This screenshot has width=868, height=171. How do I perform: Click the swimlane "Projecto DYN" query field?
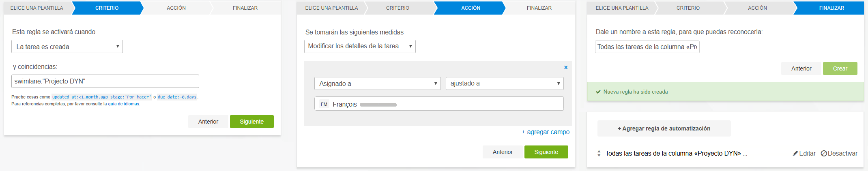tap(105, 81)
